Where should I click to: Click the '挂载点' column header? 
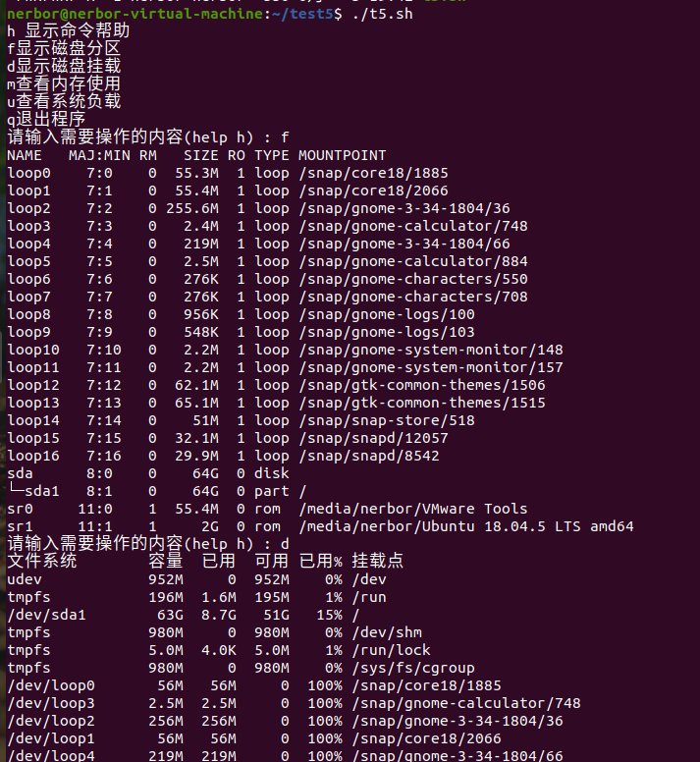[x=377, y=562]
